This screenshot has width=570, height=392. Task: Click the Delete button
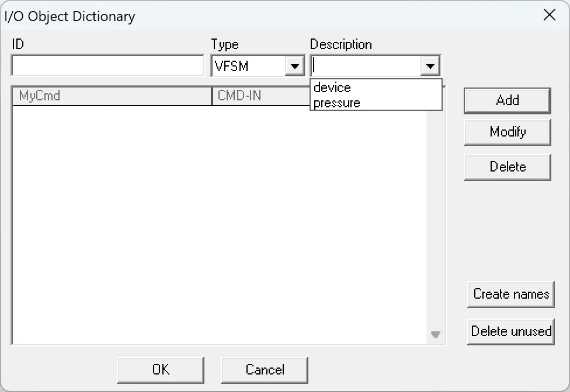[x=507, y=167]
